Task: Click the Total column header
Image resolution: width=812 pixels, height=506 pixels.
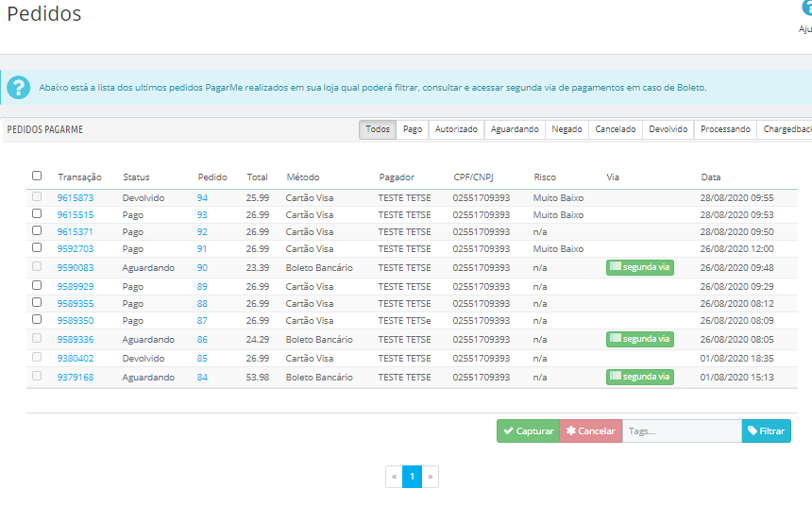Action: coord(258,177)
